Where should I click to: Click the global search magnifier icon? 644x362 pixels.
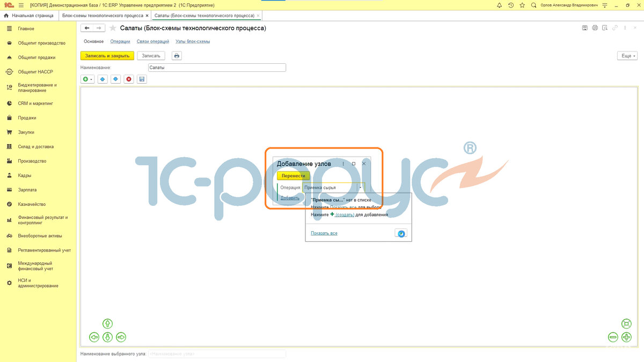pos(533,5)
